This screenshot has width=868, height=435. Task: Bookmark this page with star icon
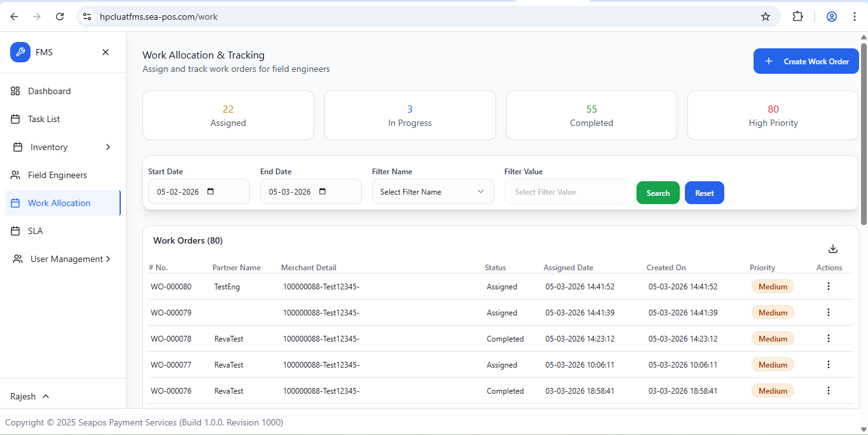(x=766, y=17)
